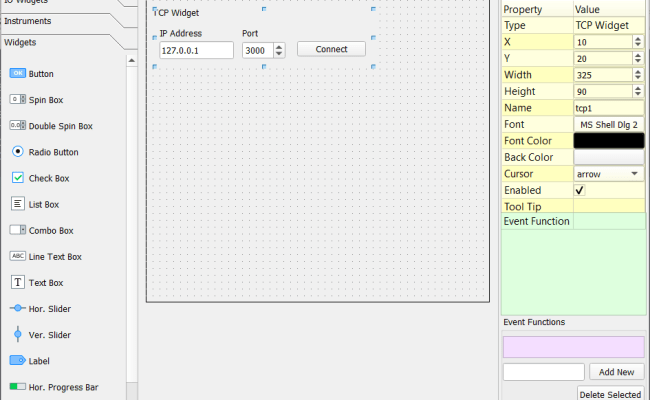Increase the Width property stepper

point(638,72)
